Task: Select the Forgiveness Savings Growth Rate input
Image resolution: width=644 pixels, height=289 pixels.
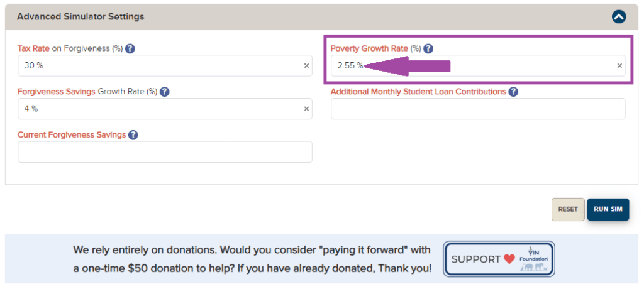Action: pos(157,109)
